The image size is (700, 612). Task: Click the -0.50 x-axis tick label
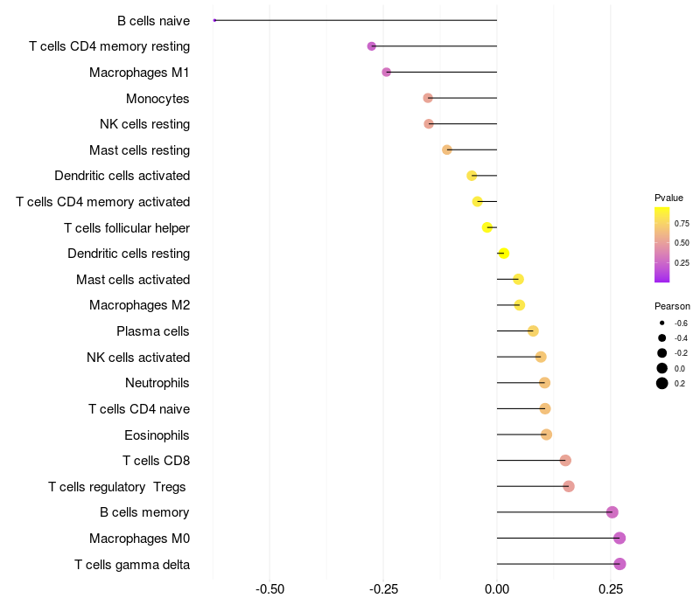269,589
